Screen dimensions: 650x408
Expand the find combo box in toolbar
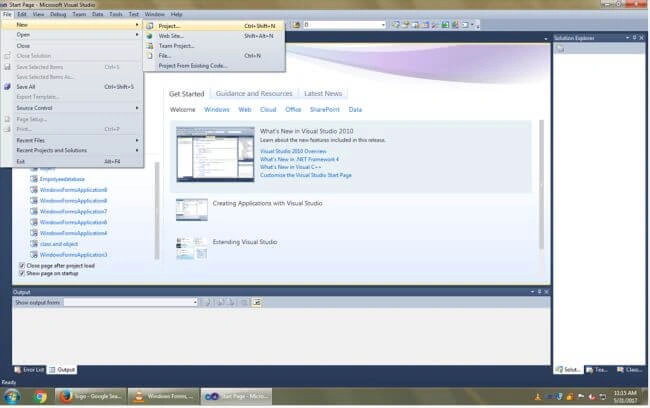[x=383, y=25]
